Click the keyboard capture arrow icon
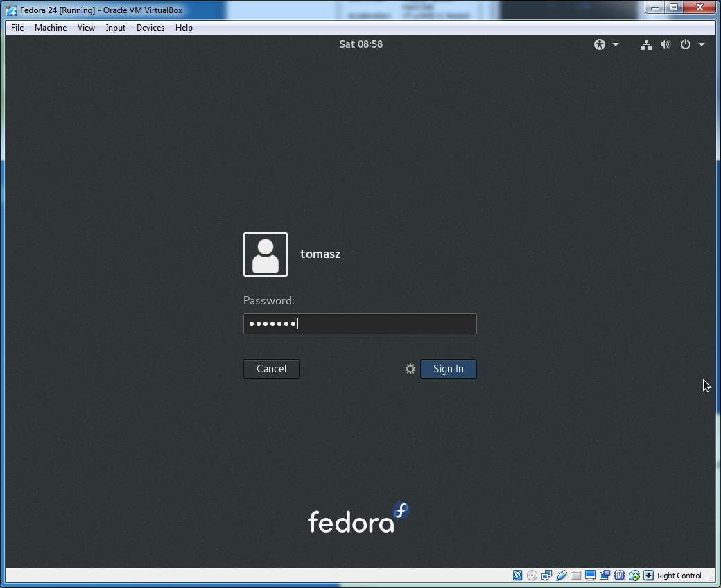The width and height of the screenshot is (721, 588). (648, 575)
